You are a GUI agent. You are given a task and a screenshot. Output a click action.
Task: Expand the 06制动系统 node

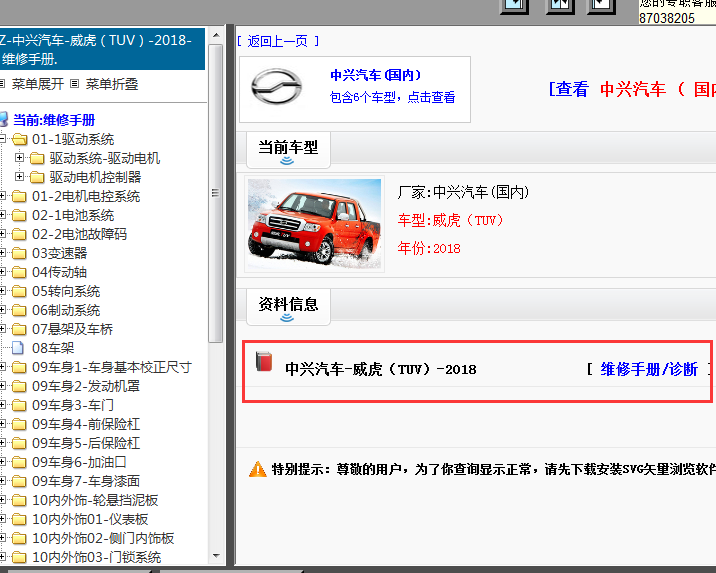pos(2,310)
